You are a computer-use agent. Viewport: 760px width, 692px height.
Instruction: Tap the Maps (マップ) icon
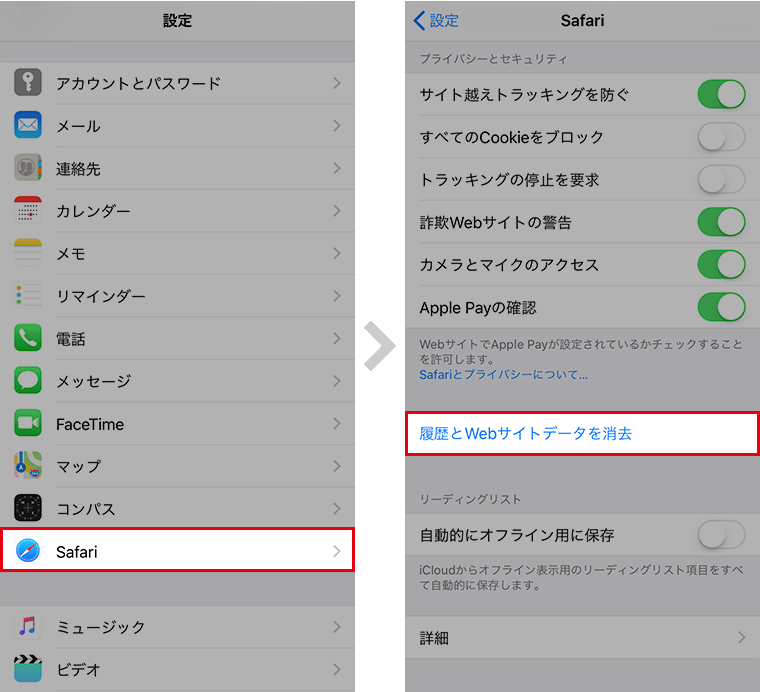pos(28,466)
